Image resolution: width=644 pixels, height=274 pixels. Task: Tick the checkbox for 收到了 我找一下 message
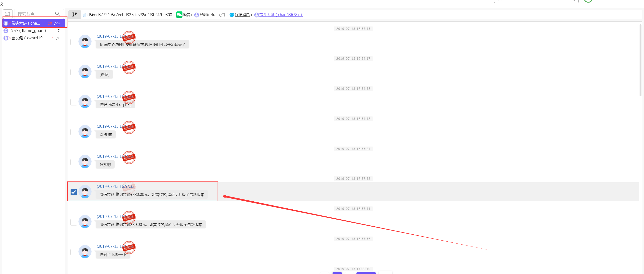[74, 252]
